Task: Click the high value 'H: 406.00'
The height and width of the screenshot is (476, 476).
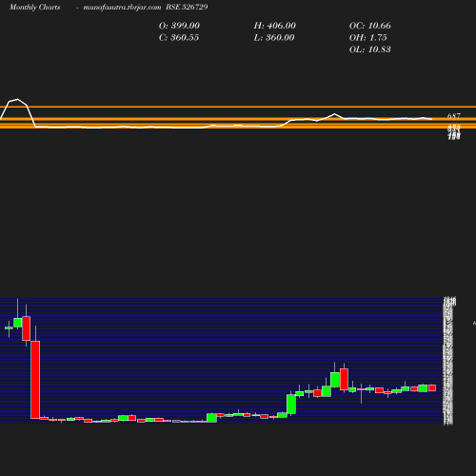Action: (x=274, y=26)
